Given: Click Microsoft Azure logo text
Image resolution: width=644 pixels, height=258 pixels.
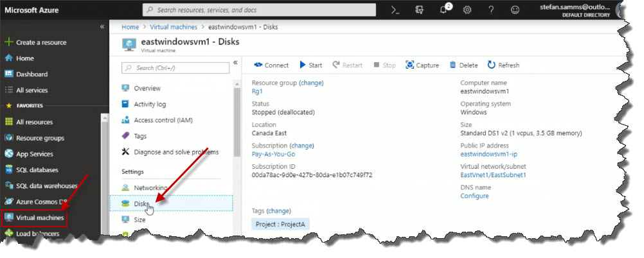Looking at the screenshot, I should [32, 10].
